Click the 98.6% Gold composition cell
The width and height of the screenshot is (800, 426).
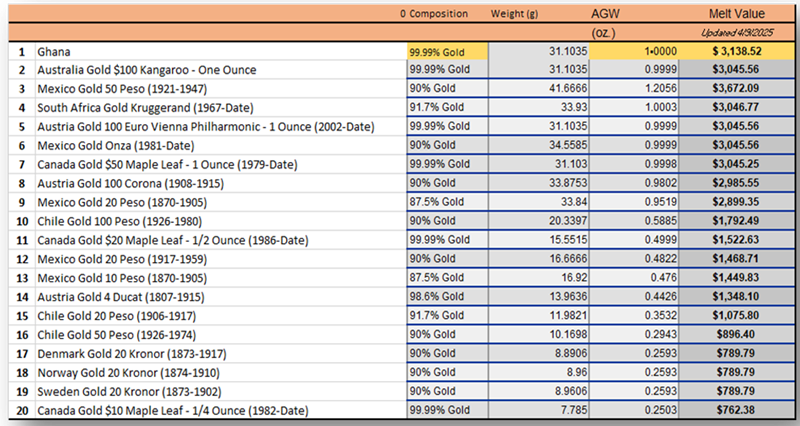click(x=447, y=296)
